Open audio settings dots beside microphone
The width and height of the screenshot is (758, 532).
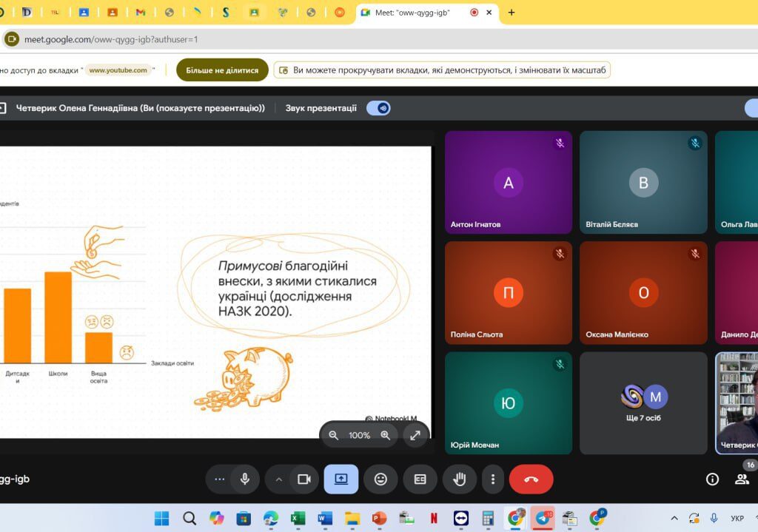pyautogui.click(x=219, y=479)
